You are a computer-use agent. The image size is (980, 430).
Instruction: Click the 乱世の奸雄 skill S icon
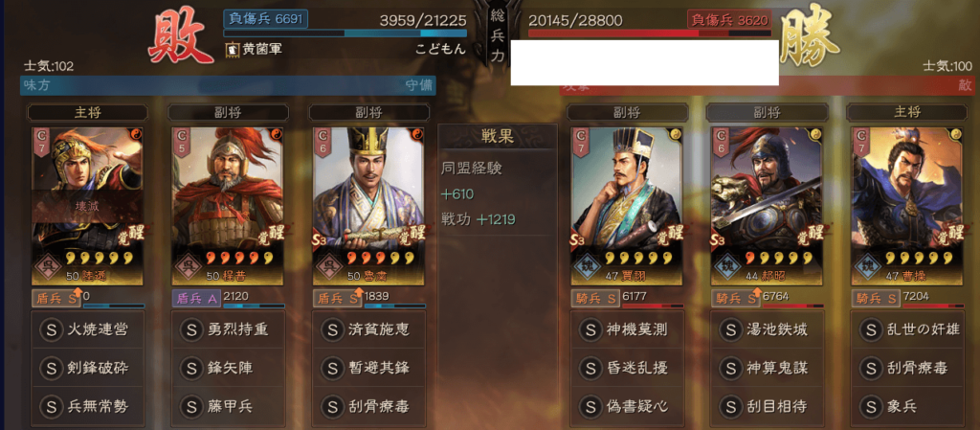point(870,329)
